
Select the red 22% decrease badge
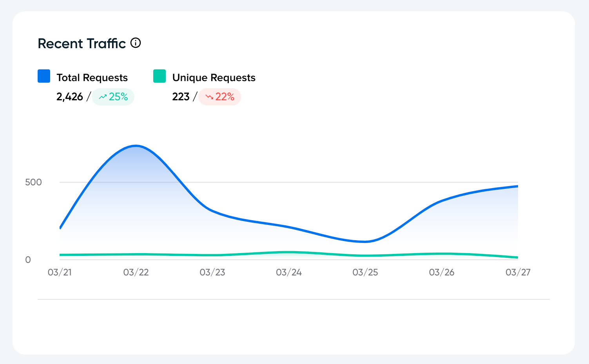pyautogui.click(x=219, y=97)
